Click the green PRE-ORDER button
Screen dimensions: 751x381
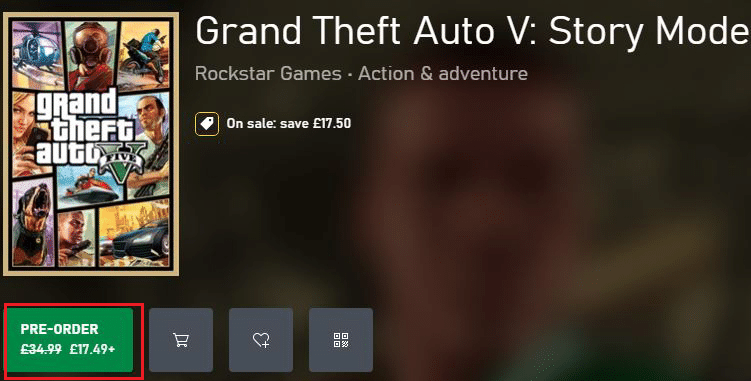[x=69, y=340]
